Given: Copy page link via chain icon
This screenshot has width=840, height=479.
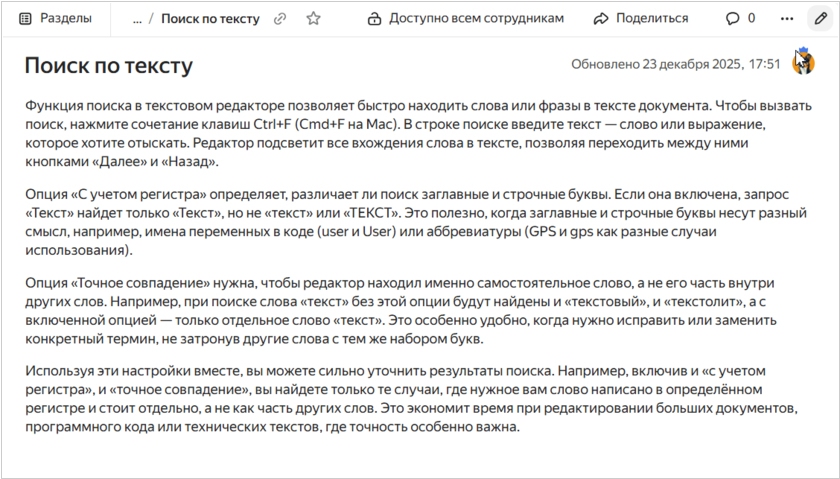Looking at the screenshot, I should coord(281,19).
